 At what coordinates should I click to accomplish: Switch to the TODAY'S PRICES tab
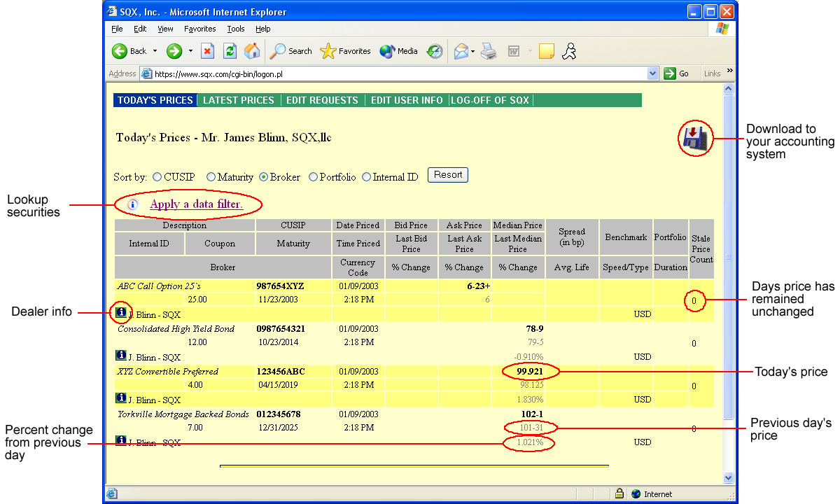[155, 100]
